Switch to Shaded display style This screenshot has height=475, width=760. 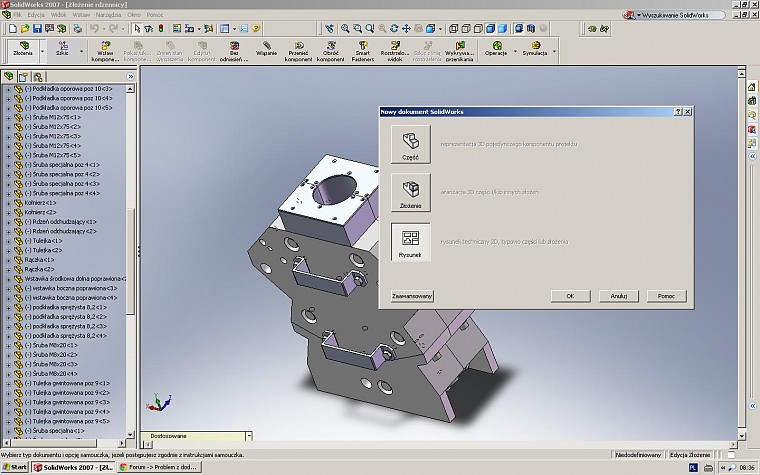coord(503,29)
